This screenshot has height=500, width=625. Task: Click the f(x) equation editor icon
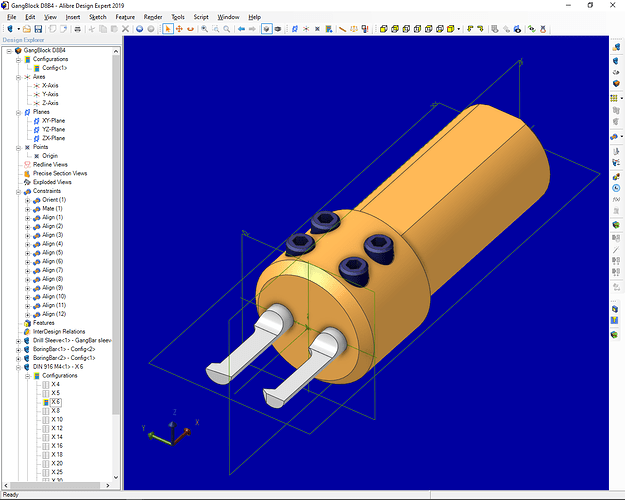pos(616,199)
